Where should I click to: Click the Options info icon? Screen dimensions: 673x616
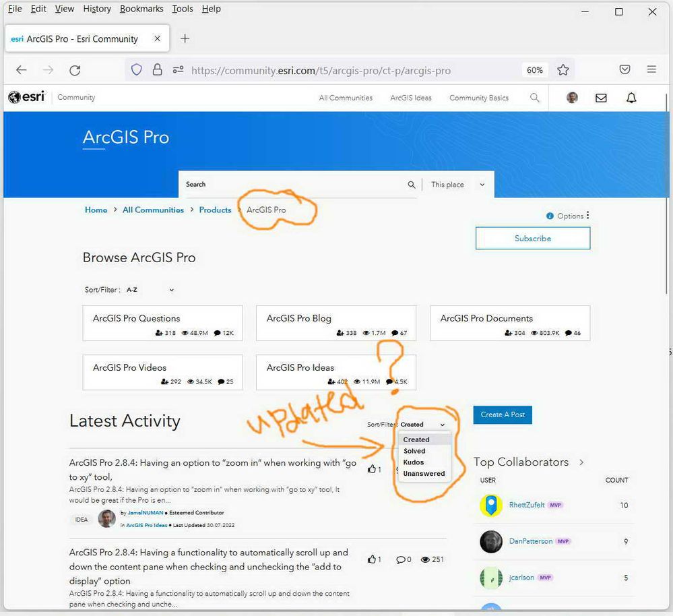(550, 216)
